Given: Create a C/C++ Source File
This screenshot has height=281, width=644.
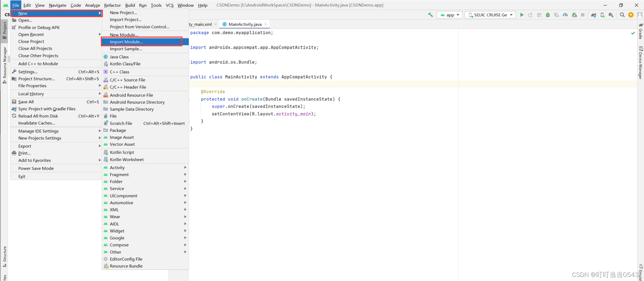Looking at the screenshot, I should point(145,80).
